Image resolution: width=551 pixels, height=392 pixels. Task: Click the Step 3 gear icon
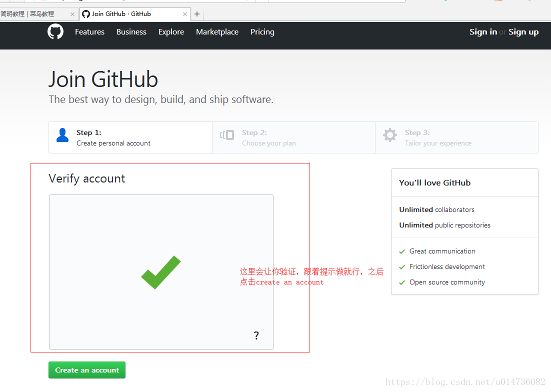point(389,135)
